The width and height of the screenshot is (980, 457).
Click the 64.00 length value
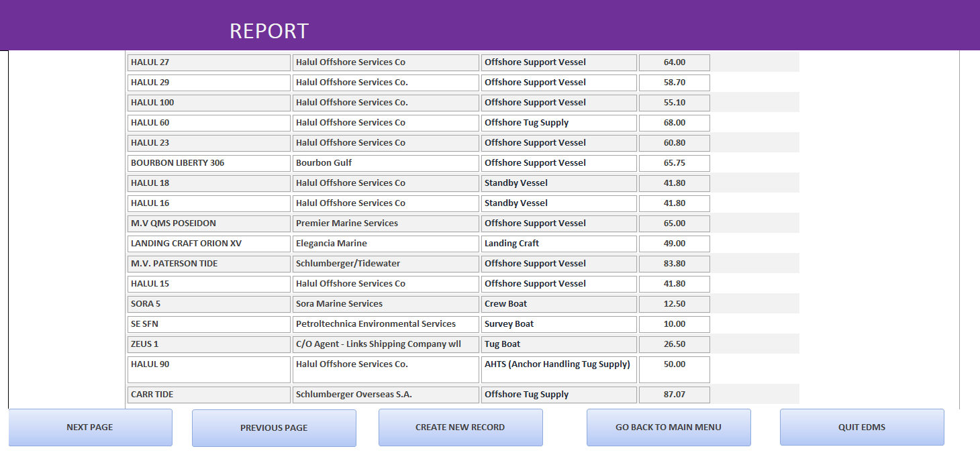tap(675, 62)
